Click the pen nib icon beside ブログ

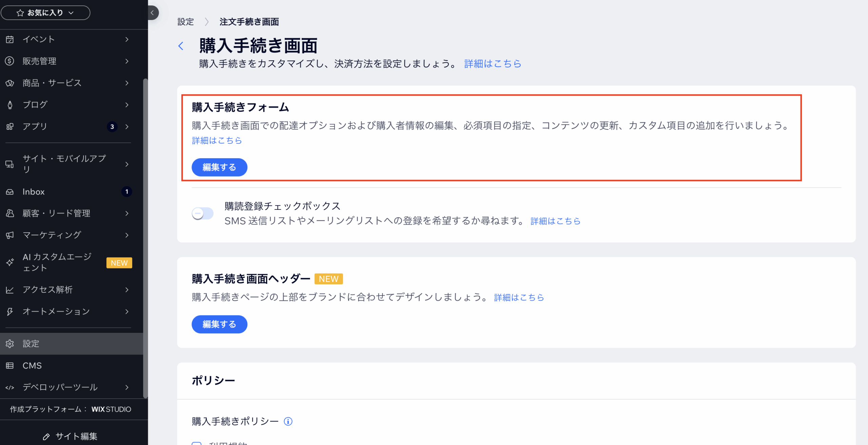pyautogui.click(x=10, y=105)
